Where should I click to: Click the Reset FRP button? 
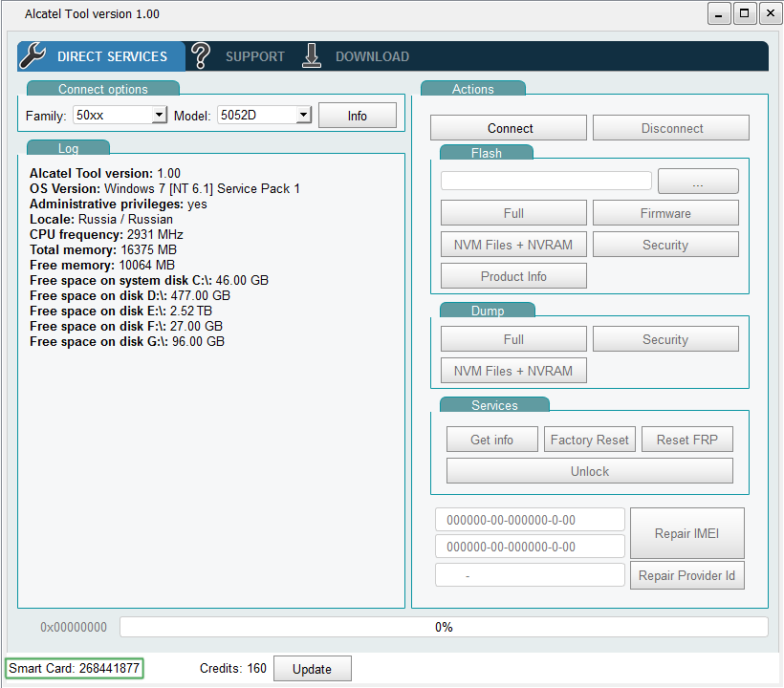tap(687, 440)
